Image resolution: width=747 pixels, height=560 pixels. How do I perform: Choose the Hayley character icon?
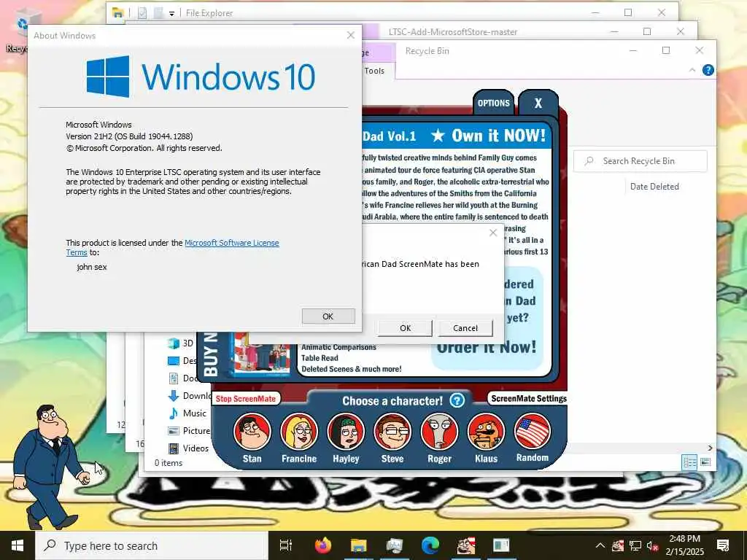(x=346, y=432)
